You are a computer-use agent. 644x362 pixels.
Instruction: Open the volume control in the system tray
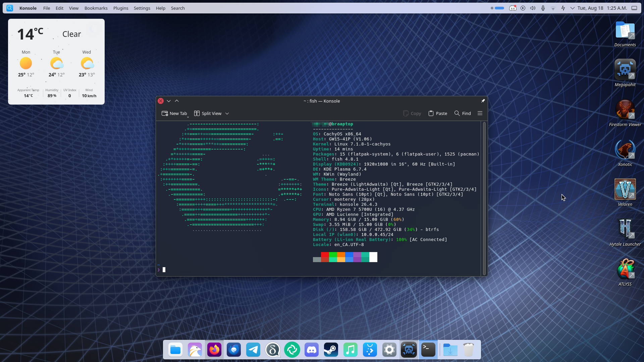pyautogui.click(x=533, y=8)
